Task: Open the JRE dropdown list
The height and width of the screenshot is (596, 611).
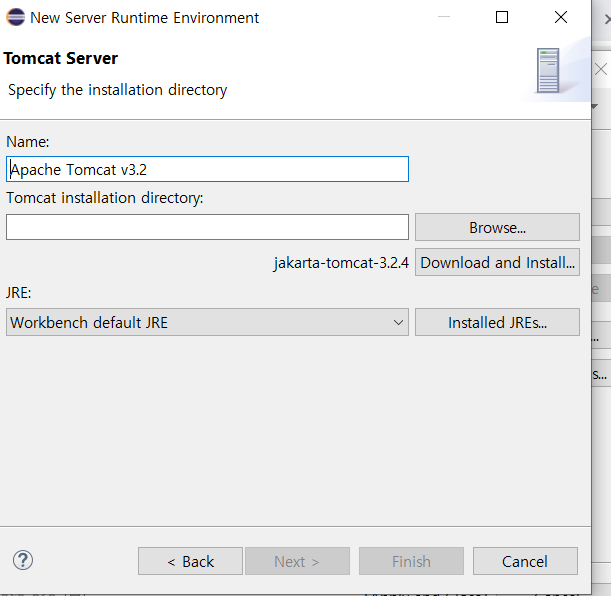Action: coord(207,322)
